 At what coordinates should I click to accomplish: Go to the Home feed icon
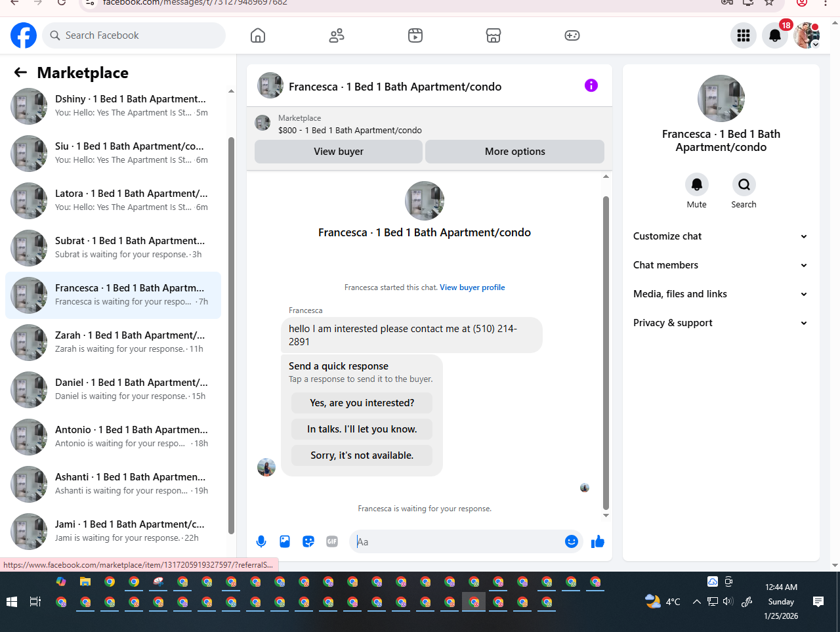[258, 35]
